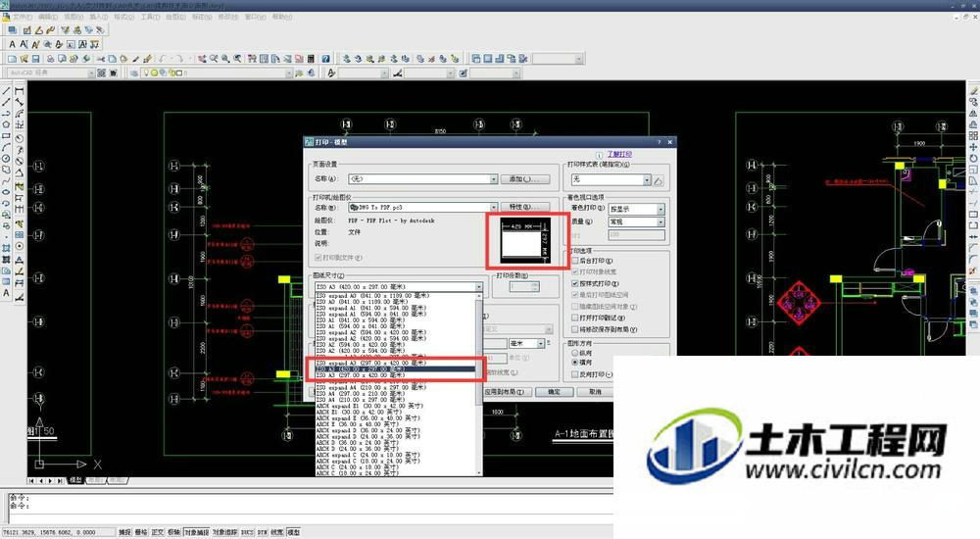Select 纵向 portrait orientation radio
Viewport: 980px width, 539px height.
(575, 353)
